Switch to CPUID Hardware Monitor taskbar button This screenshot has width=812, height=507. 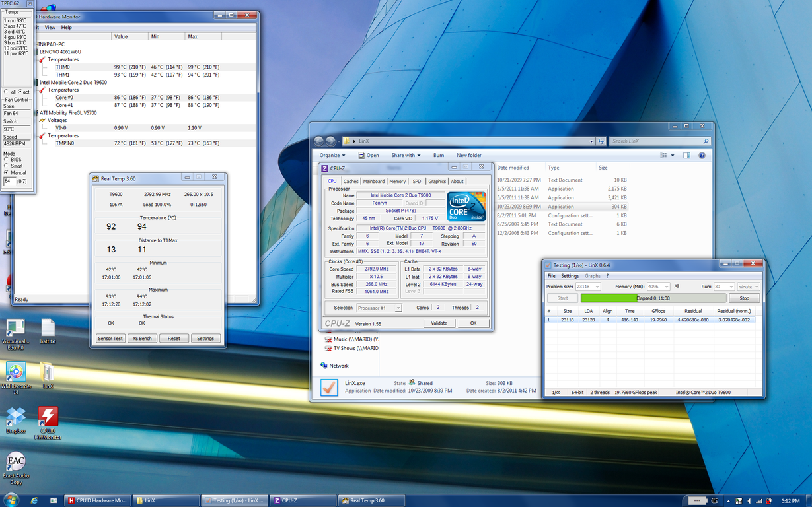tap(97, 500)
